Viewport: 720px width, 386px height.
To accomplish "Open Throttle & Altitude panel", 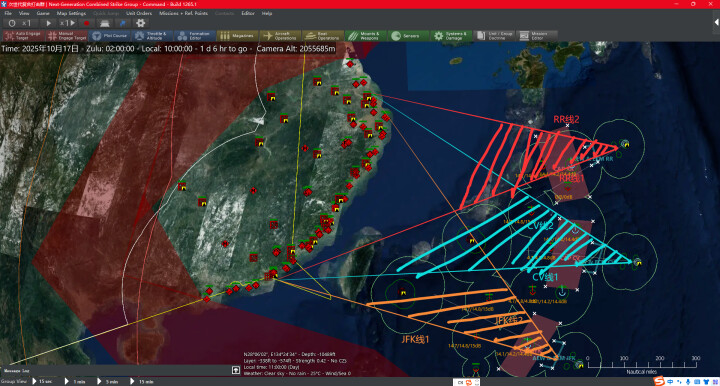I will coord(152,36).
